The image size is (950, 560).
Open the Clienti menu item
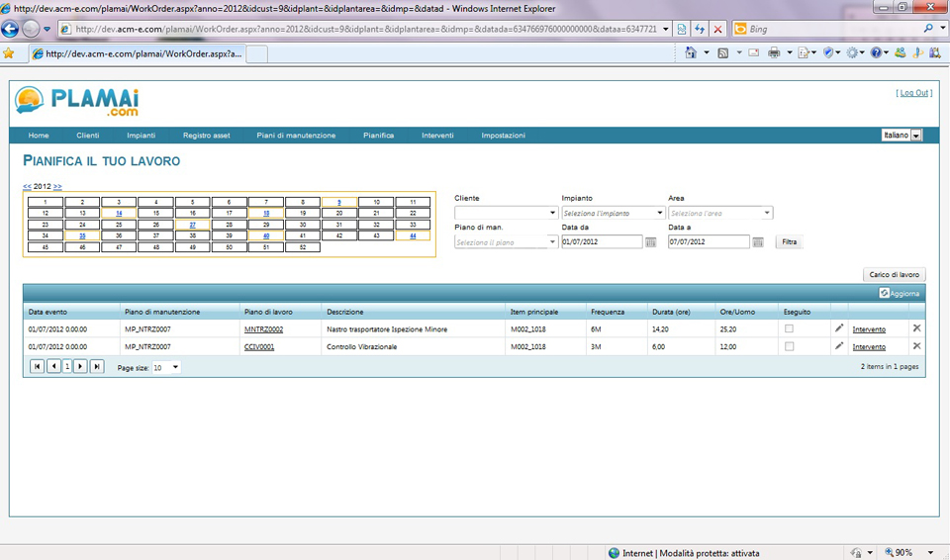pyautogui.click(x=88, y=136)
